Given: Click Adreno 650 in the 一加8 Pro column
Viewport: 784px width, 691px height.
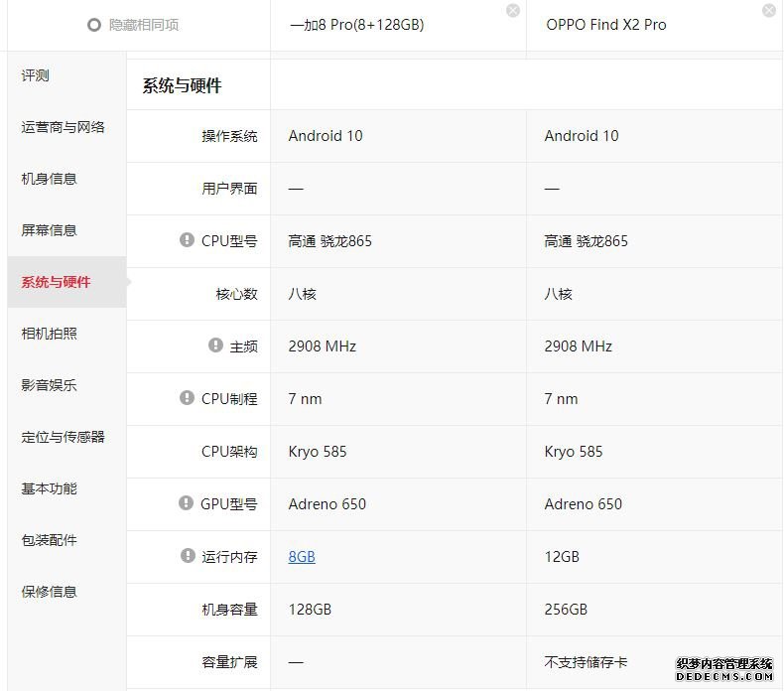Looking at the screenshot, I should [x=327, y=504].
